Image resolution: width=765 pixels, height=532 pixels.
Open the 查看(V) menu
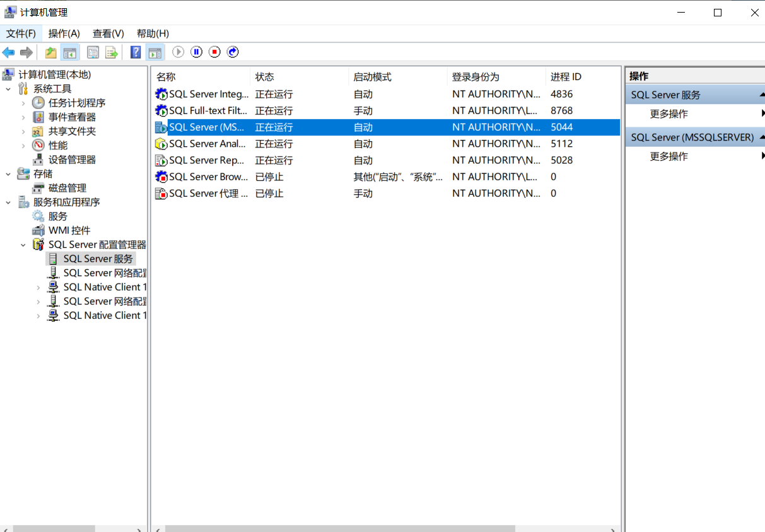108,33
